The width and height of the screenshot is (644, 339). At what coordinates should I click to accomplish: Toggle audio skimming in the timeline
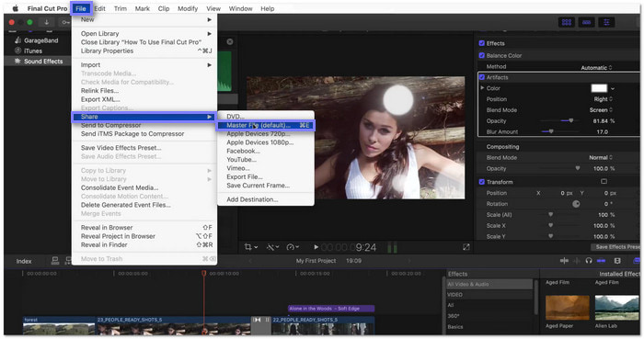577,261
